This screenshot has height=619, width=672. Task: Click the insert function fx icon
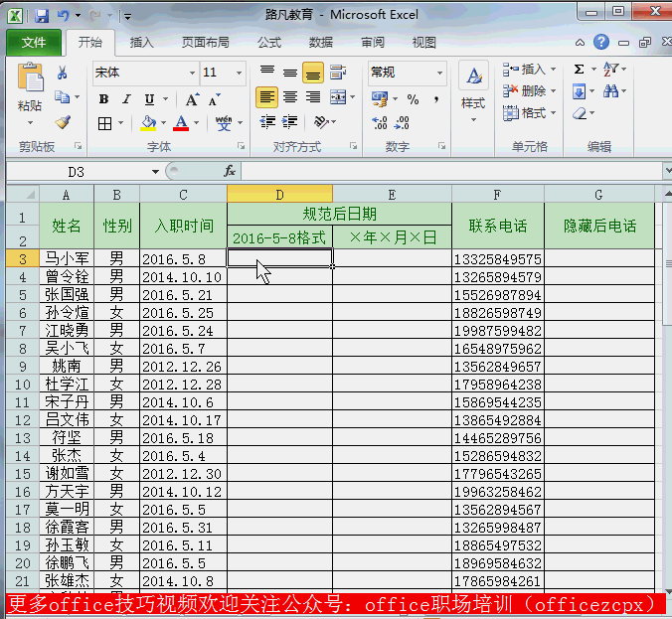[230, 171]
